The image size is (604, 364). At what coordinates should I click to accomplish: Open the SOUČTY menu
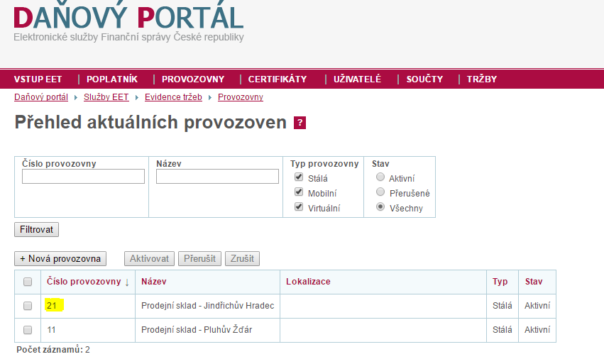[424, 79]
